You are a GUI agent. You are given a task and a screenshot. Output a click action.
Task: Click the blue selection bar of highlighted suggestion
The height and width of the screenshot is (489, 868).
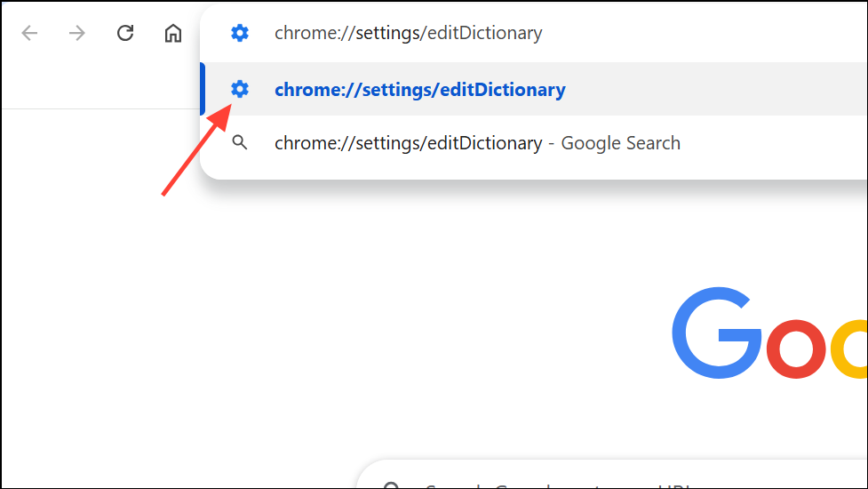tap(203, 89)
